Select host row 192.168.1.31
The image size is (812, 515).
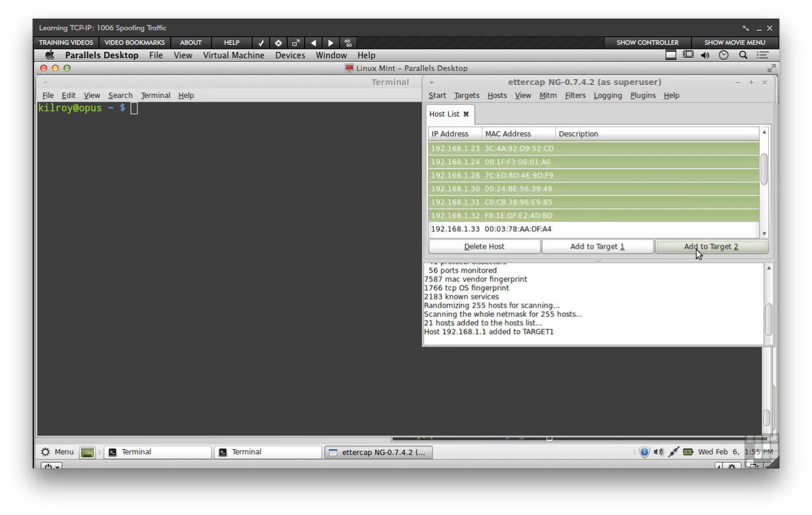pyautogui.click(x=594, y=202)
